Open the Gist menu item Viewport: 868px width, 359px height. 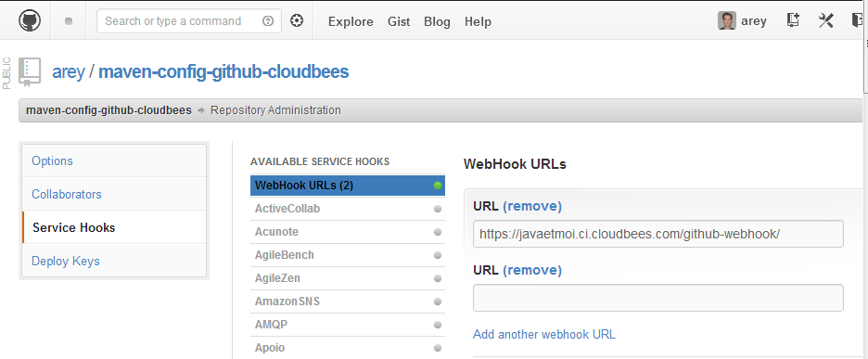point(399,21)
